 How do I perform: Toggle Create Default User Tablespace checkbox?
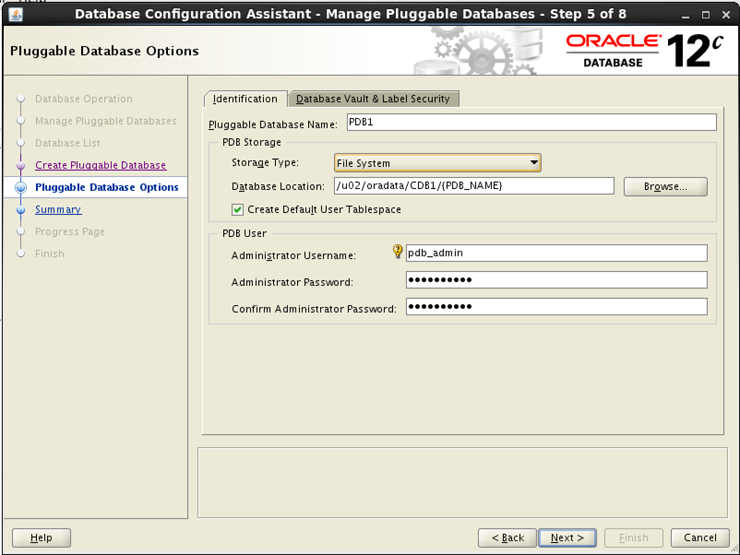tap(237, 210)
